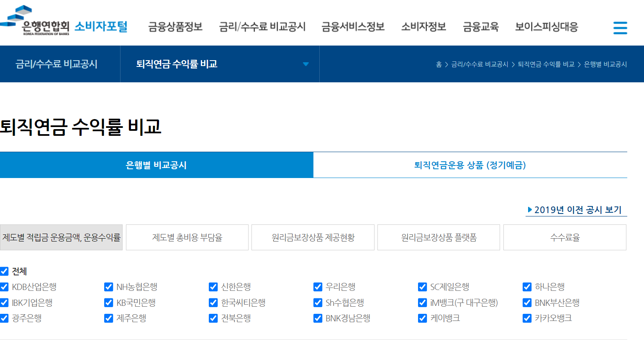Toggle the iM뱅크(구 대구은행) checkbox
The height and width of the screenshot is (346, 644).
pyautogui.click(x=422, y=303)
